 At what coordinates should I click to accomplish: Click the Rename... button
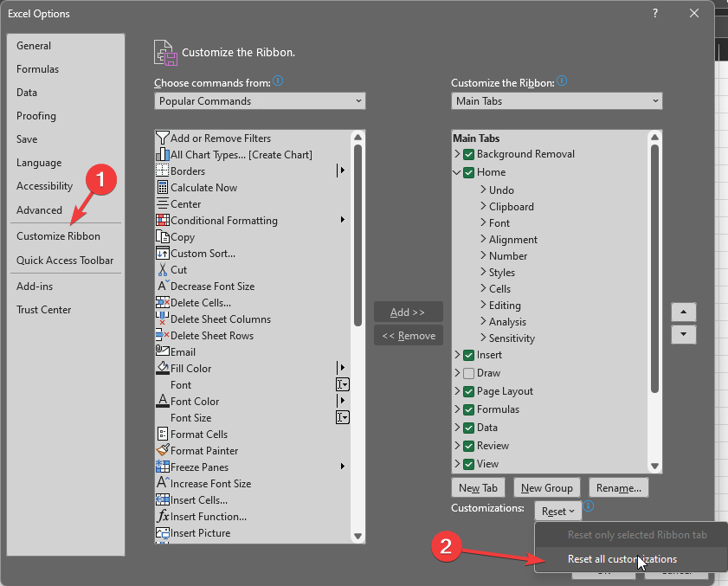(x=618, y=488)
